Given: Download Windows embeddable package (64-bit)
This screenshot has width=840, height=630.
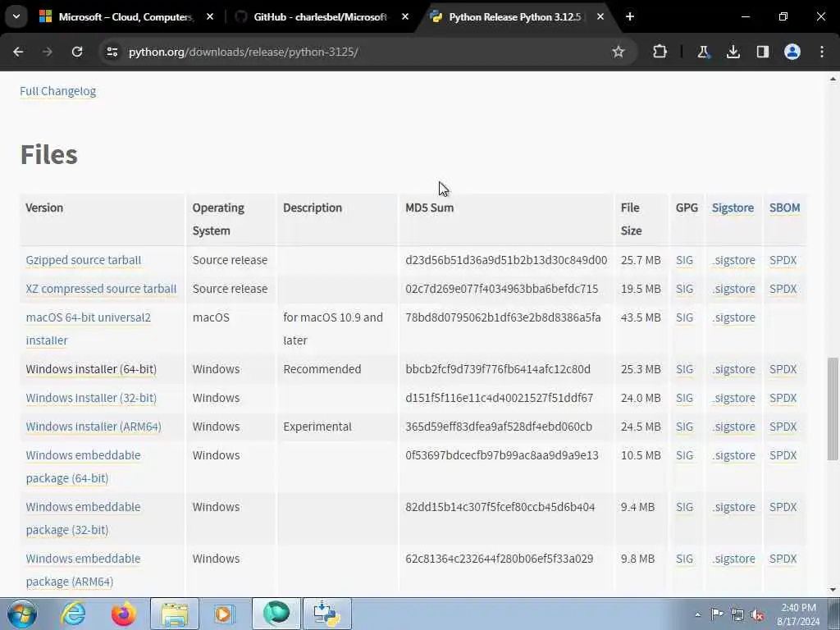Looking at the screenshot, I should click(83, 466).
